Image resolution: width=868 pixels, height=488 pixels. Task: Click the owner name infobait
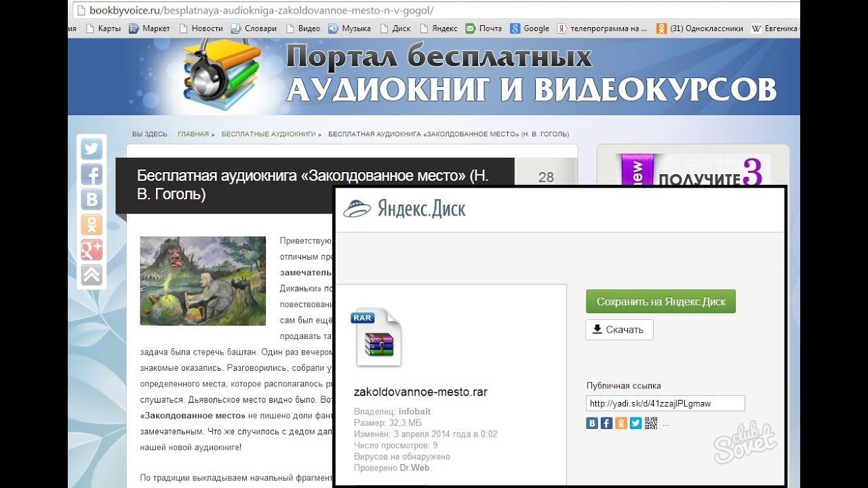[x=414, y=411]
